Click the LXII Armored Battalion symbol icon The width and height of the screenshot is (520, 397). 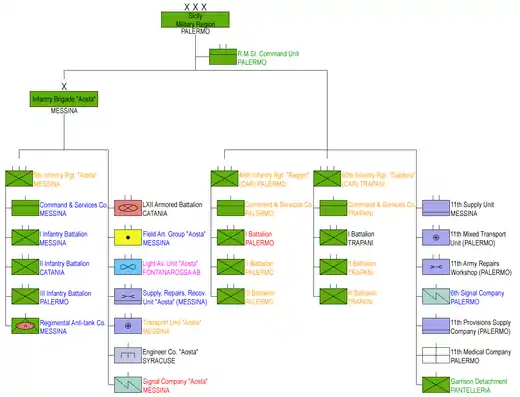128,208
